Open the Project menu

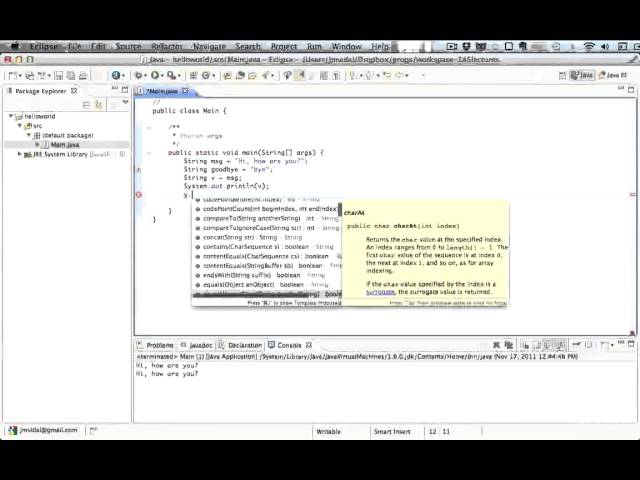[x=284, y=47]
